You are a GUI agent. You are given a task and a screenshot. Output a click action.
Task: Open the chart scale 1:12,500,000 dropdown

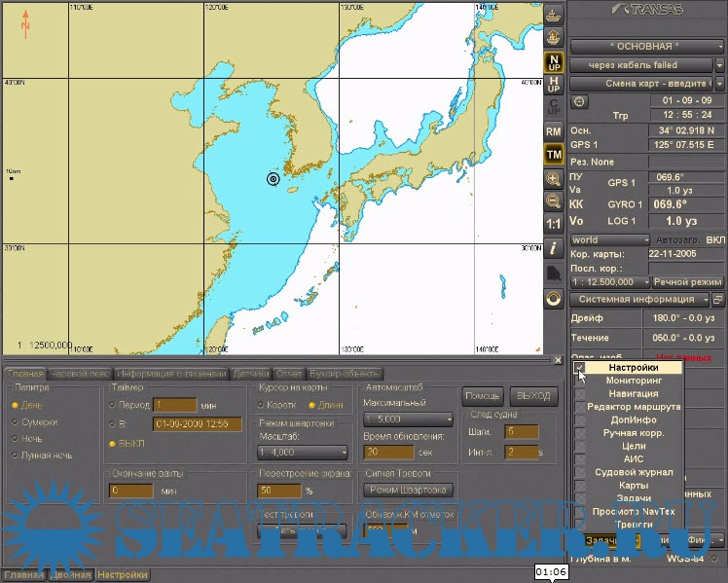click(609, 281)
